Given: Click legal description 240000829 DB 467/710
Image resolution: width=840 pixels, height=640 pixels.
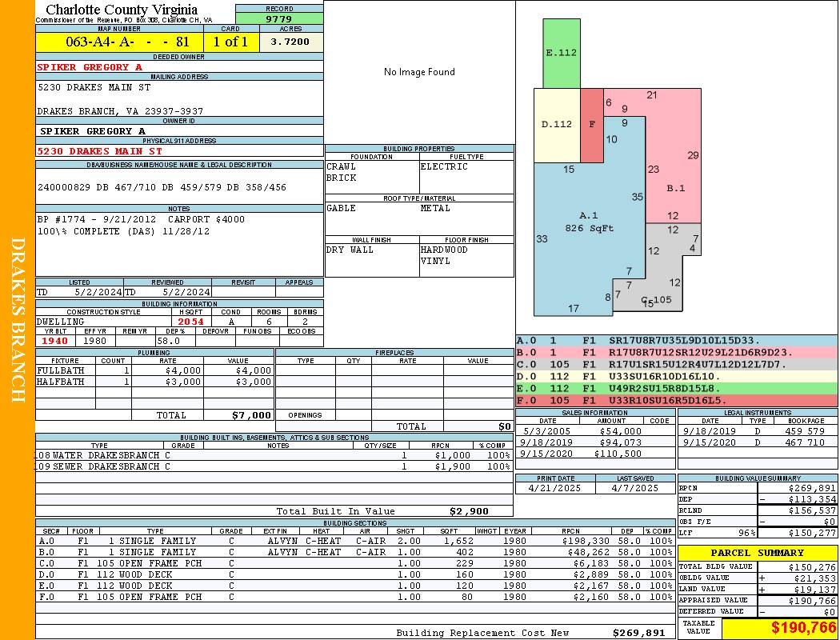Looking at the screenshot, I should pyautogui.click(x=162, y=187).
